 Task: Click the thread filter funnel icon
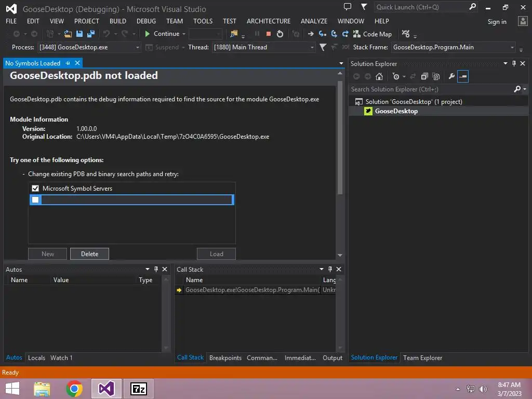(x=323, y=47)
